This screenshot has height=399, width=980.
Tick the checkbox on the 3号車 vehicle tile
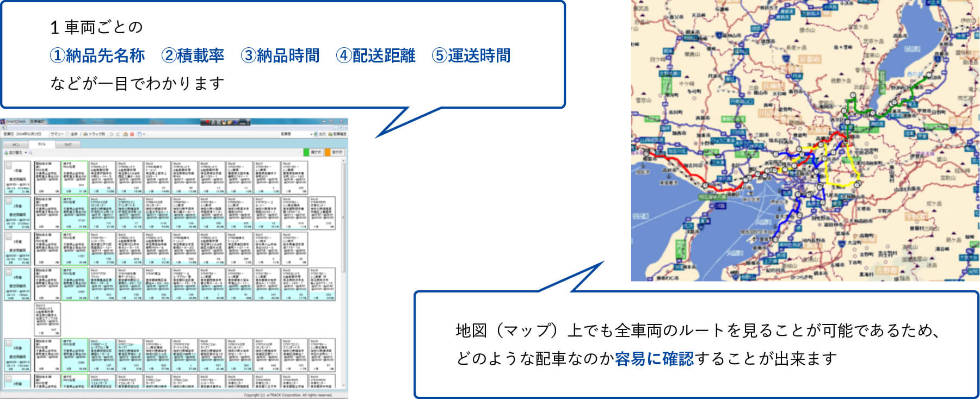pyautogui.click(x=9, y=236)
